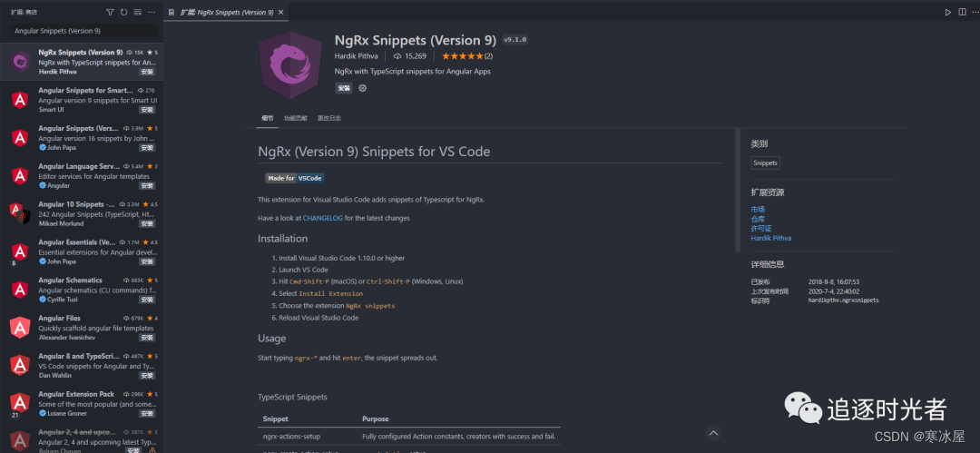Click the file icon on the extension tab
This screenshot has height=453, width=980.
tap(171, 12)
